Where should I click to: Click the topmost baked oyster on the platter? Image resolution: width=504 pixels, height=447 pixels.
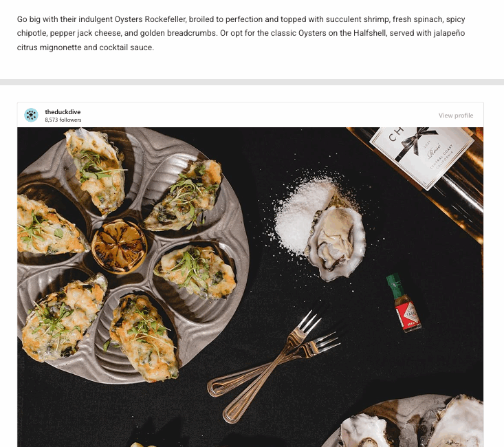pos(95,170)
